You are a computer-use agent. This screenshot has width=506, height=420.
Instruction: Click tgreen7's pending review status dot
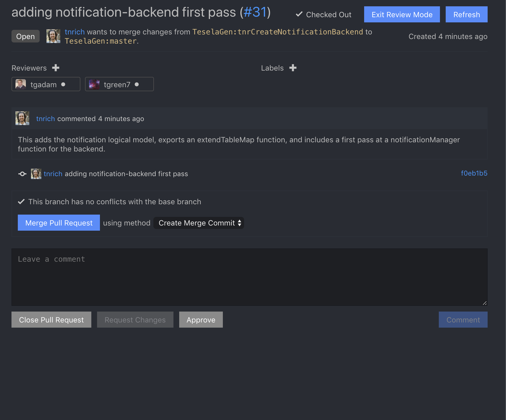pyautogui.click(x=137, y=84)
